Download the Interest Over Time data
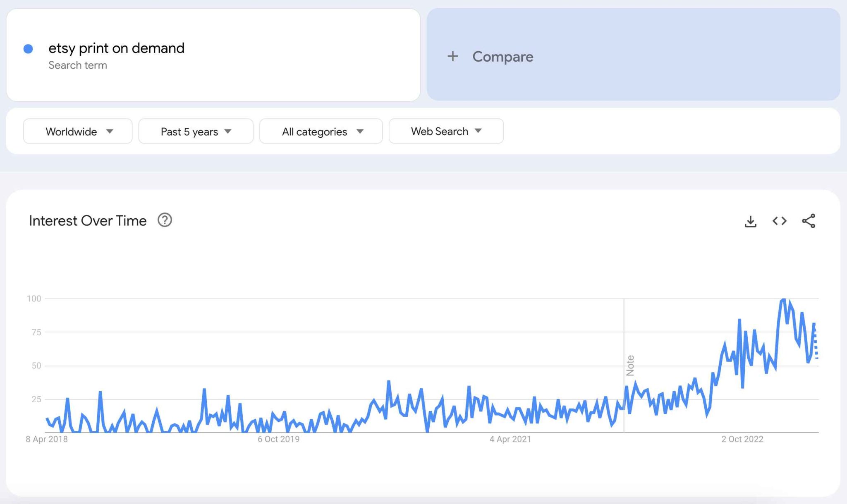Viewport: 847px width, 504px height. [x=750, y=221]
